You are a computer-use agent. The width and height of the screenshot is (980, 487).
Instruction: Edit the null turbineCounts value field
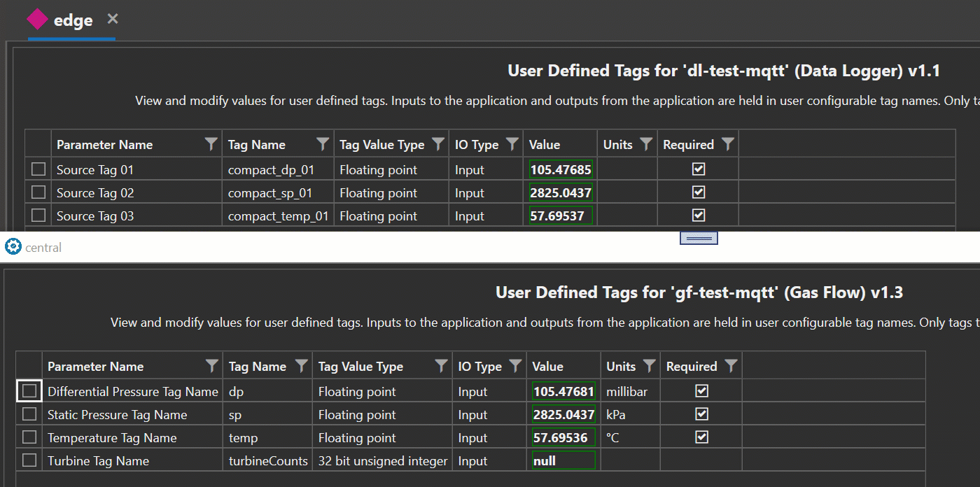pyautogui.click(x=563, y=460)
